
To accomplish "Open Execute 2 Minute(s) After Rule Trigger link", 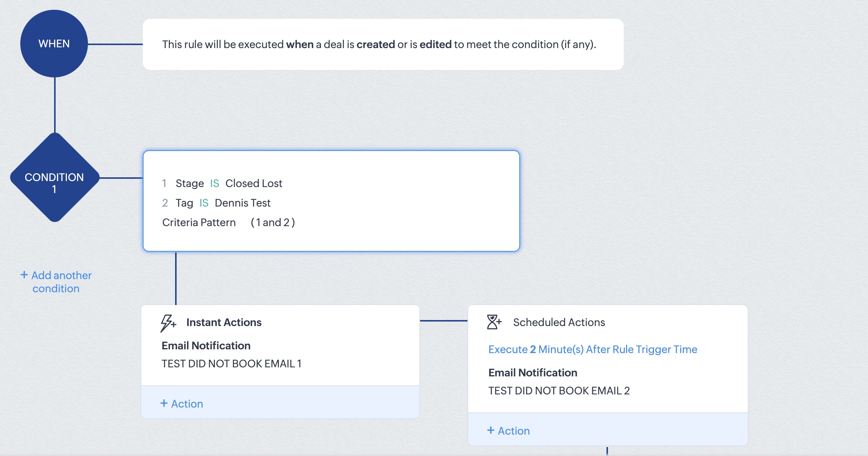I will [x=593, y=349].
